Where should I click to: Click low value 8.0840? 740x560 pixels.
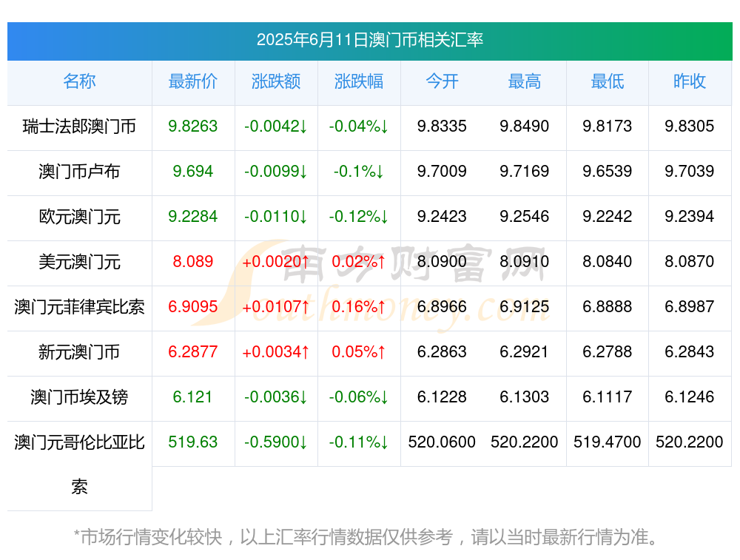pos(608,261)
